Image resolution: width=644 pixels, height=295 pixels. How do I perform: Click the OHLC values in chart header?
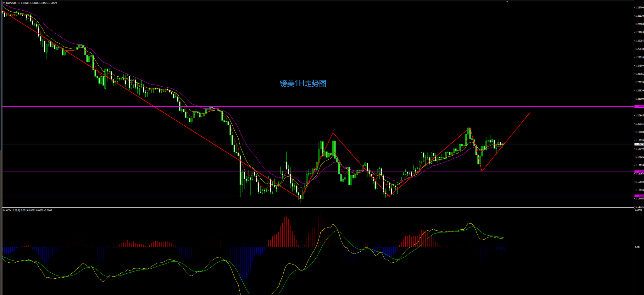[39, 3]
